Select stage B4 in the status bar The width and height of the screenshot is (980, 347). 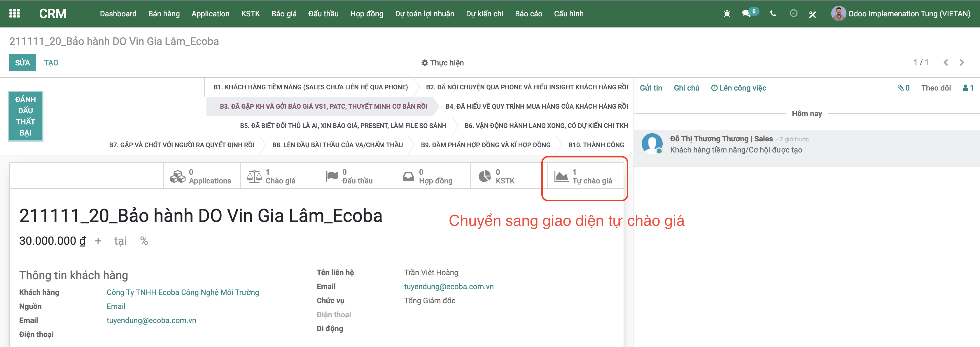(x=536, y=107)
